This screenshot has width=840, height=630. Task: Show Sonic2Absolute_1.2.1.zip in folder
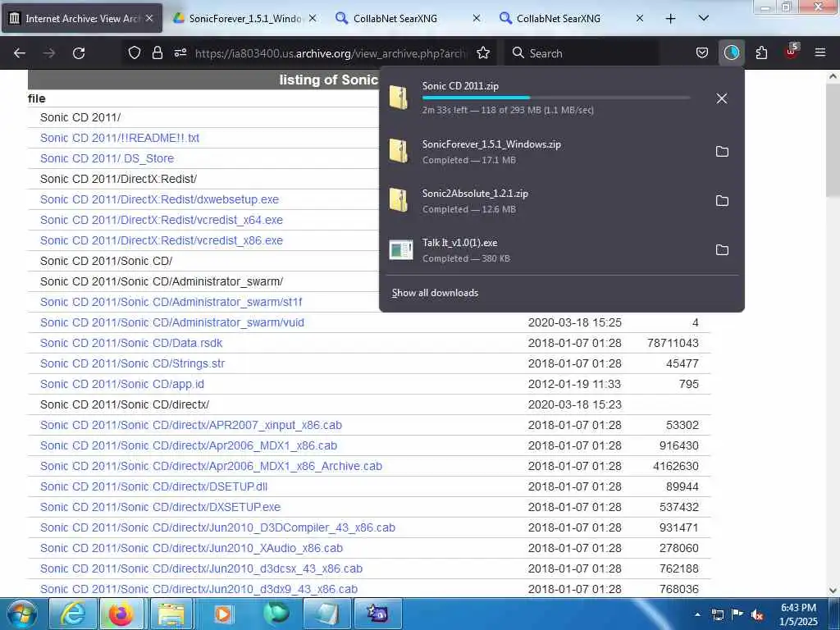pyautogui.click(x=722, y=201)
